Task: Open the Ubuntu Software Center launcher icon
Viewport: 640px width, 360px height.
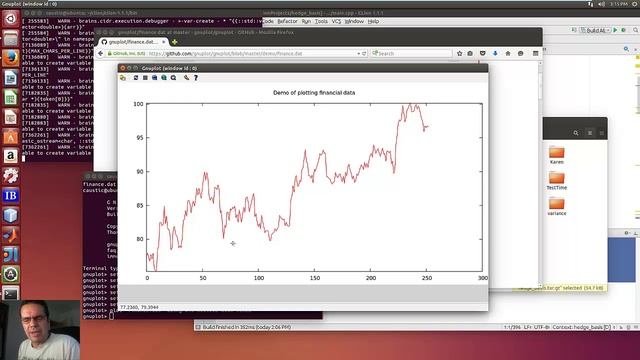Action: [x=11, y=137]
